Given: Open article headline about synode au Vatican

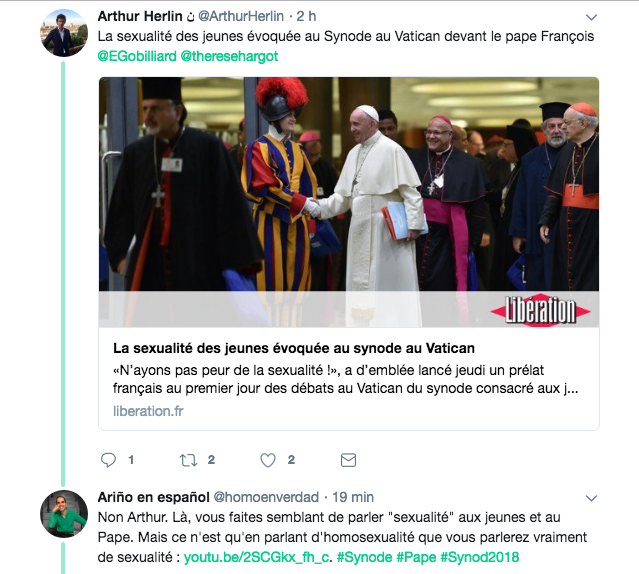Looking at the screenshot, I should pos(294,348).
